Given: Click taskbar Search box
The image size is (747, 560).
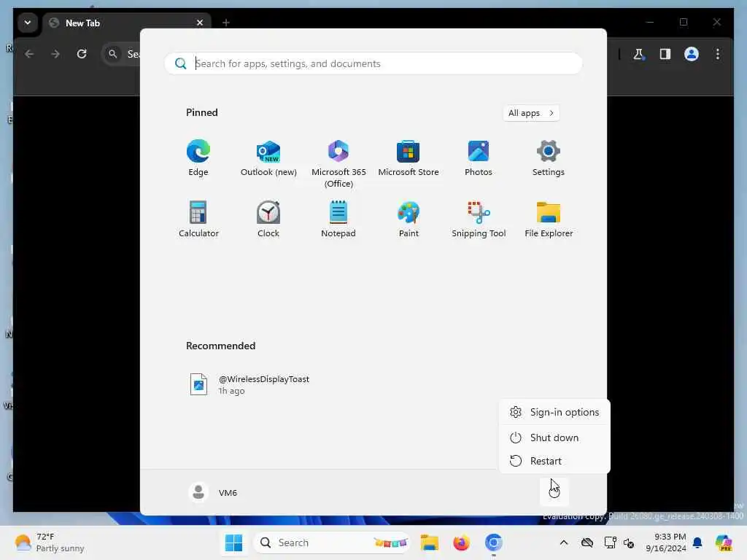Looking at the screenshot, I should click(x=332, y=542).
